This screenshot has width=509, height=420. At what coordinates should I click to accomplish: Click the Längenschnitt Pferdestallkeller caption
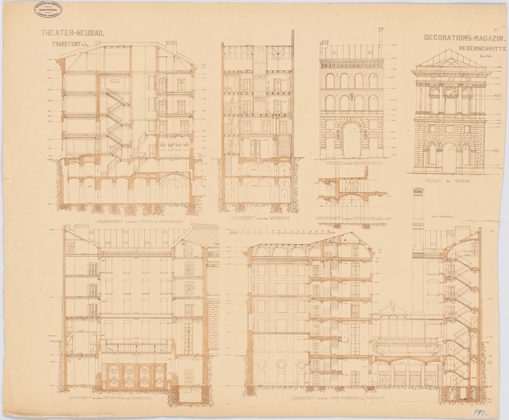pyautogui.click(x=353, y=218)
